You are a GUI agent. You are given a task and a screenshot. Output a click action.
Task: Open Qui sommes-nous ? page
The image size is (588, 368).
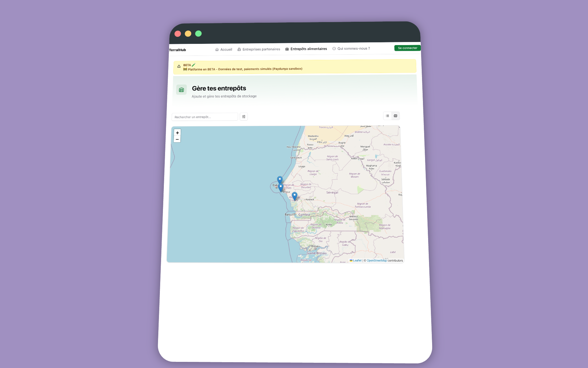(351, 48)
